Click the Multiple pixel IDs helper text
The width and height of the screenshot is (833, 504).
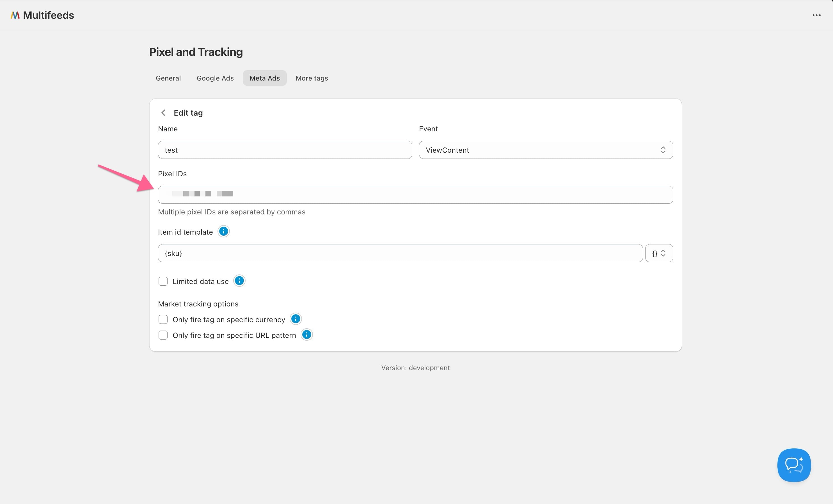click(x=232, y=212)
